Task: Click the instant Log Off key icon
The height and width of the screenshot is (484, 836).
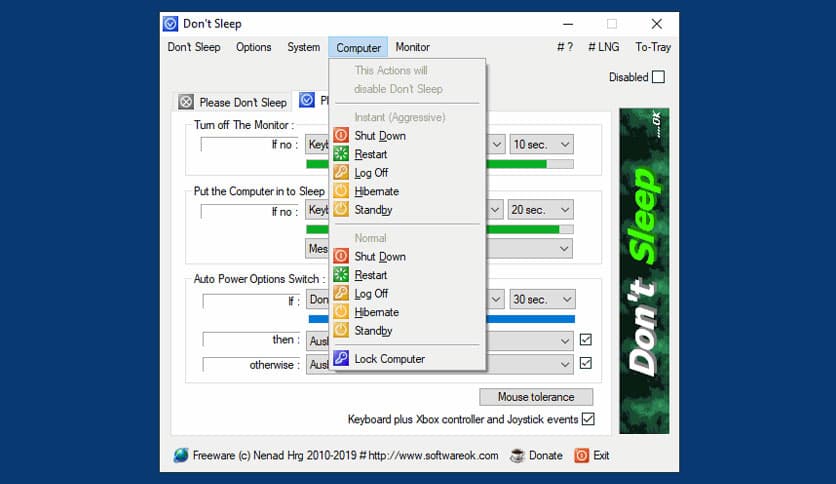Action: tap(341, 172)
